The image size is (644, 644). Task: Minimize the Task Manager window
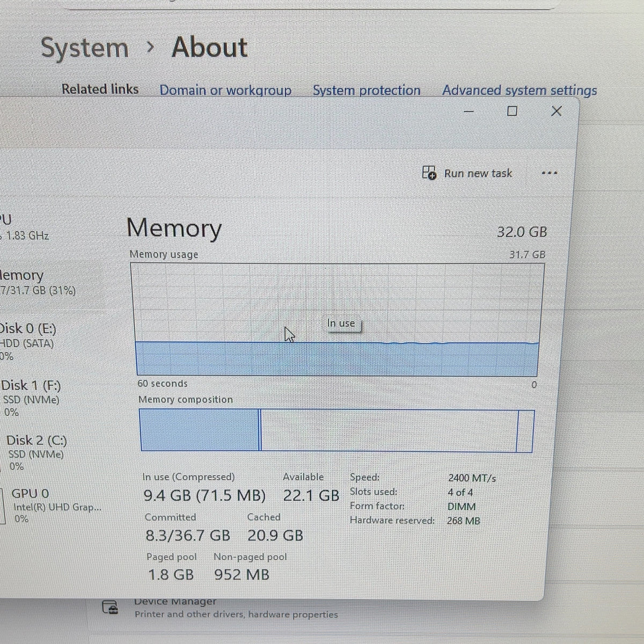click(469, 111)
